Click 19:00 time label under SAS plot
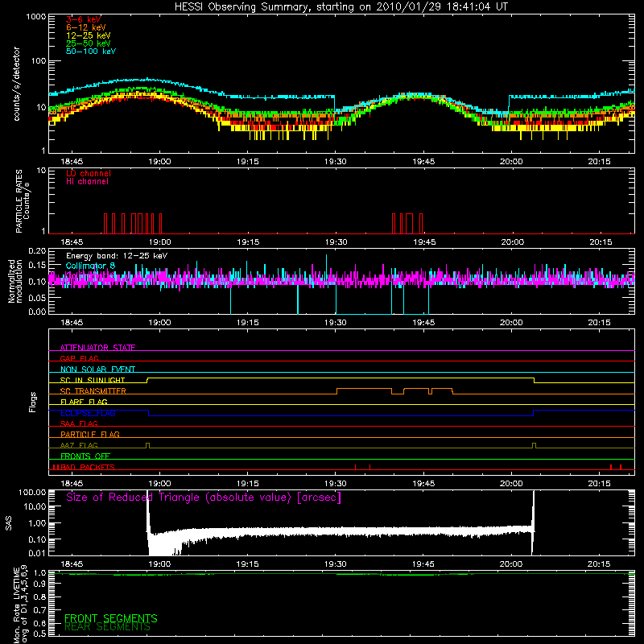The height and width of the screenshot is (644, 644). [159, 564]
